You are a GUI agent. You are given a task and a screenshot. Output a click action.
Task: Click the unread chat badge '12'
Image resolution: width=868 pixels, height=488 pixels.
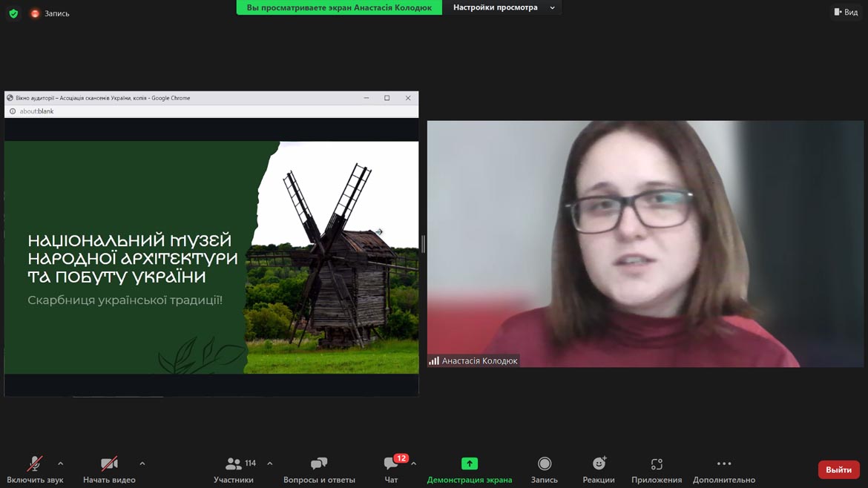[x=401, y=458]
